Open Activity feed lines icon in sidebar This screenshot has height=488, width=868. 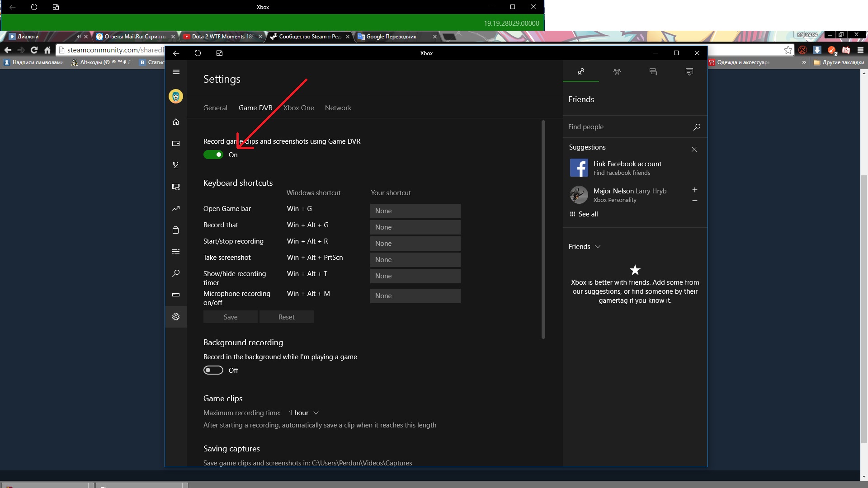click(x=176, y=251)
